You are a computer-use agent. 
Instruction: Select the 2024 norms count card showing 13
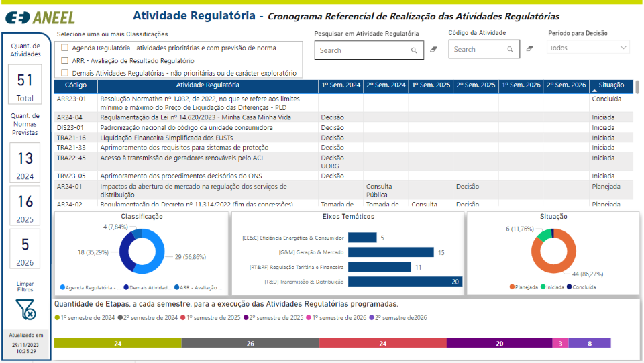[25, 162]
